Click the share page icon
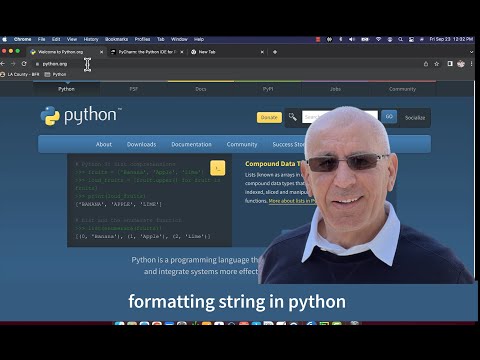This screenshot has width=480, height=360. click(426, 64)
